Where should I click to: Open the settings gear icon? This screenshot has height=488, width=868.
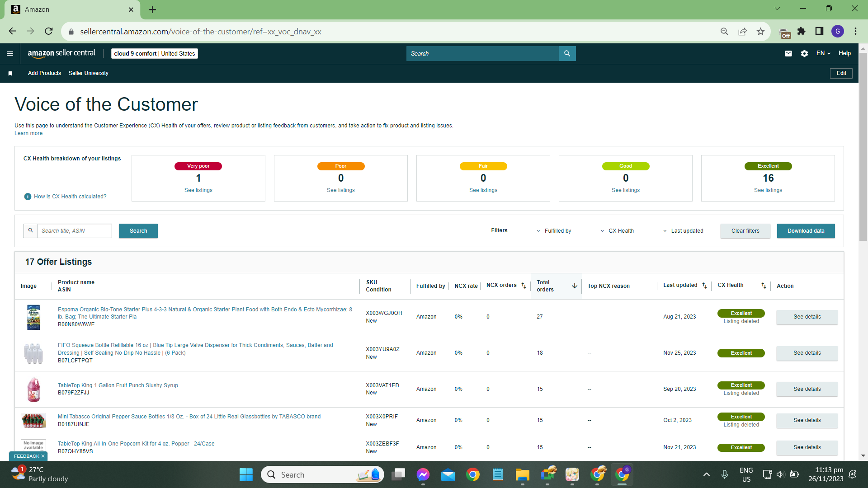point(804,53)
